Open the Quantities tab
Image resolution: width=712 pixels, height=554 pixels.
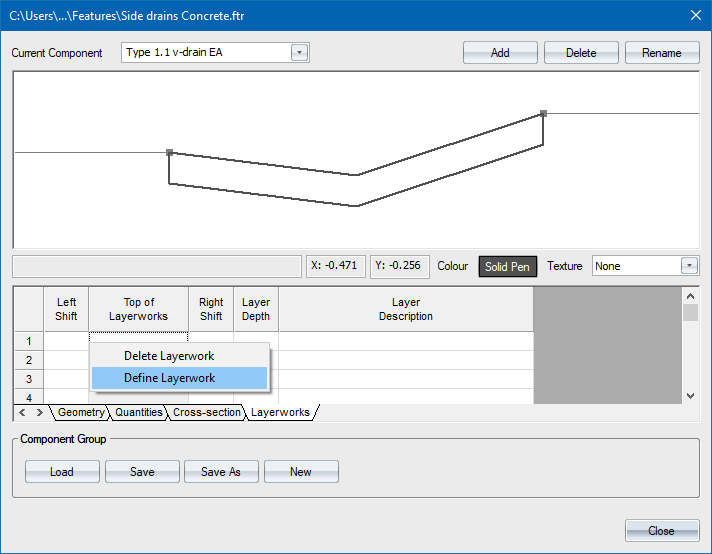coord(139,412)
